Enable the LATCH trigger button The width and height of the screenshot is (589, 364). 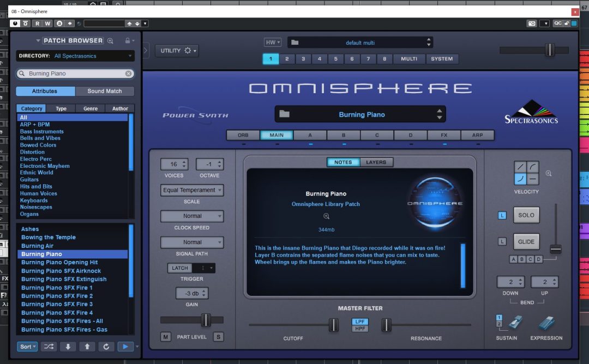point(179,268)
